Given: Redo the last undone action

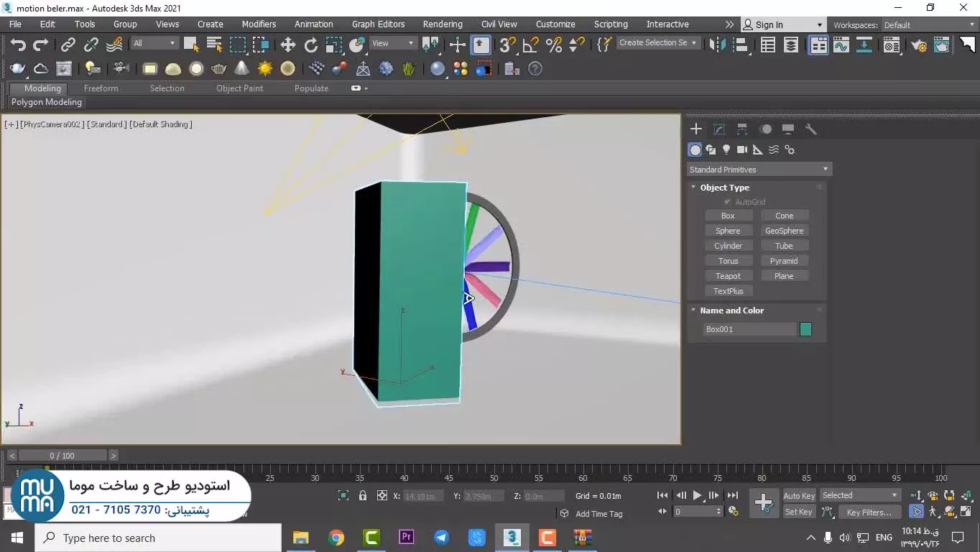Looking at the screenshot, I should point(41,45).
